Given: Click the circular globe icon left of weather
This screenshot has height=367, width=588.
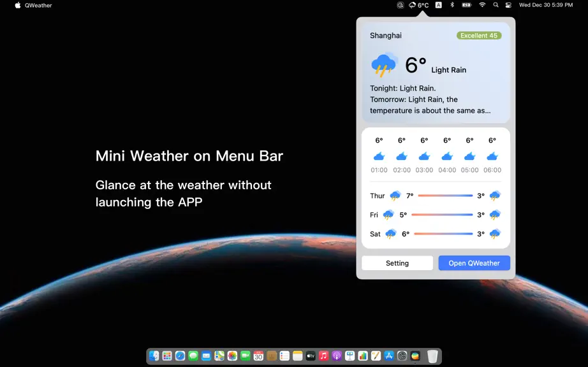Looking at the screenshot, I should [x=400, y=5].
